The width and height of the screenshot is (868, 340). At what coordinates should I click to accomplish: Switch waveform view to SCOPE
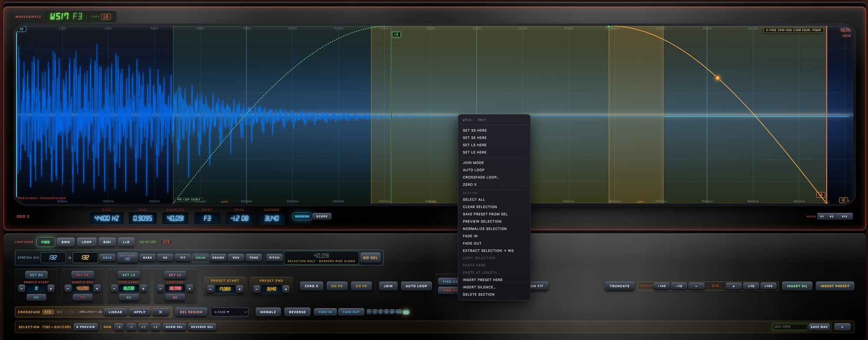[x=322, y=216]
